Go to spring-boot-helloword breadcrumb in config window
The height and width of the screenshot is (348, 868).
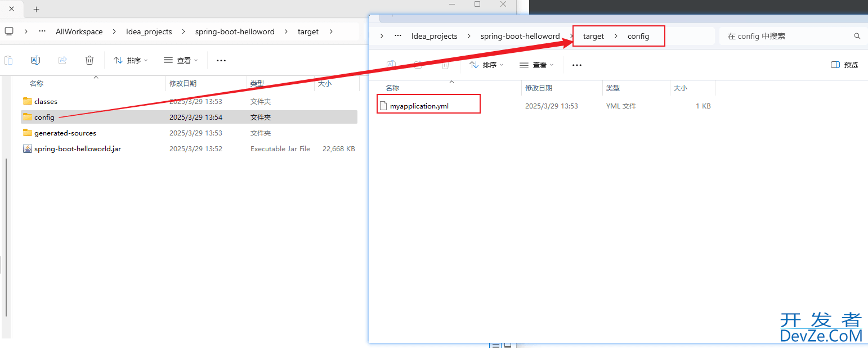coord(520,36)
